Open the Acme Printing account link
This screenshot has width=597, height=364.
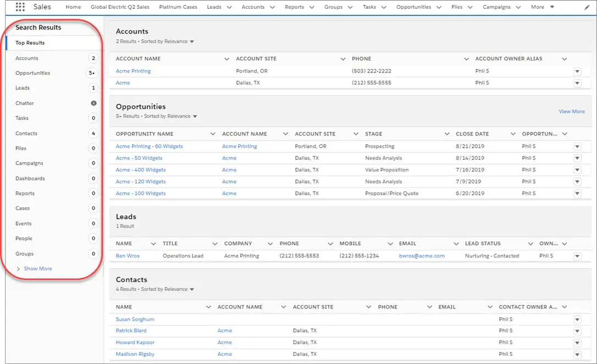[133, 71]
